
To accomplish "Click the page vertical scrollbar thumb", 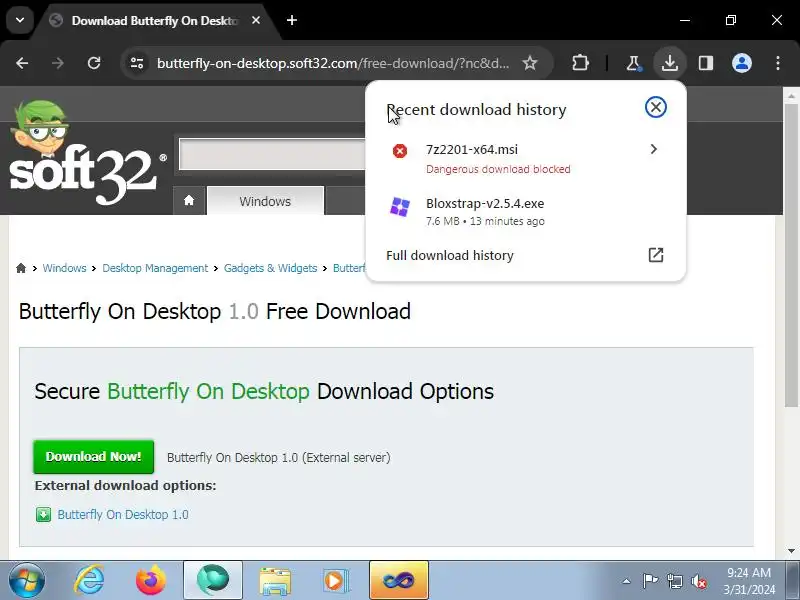I will pyautogui.click(x=791, y=255).
